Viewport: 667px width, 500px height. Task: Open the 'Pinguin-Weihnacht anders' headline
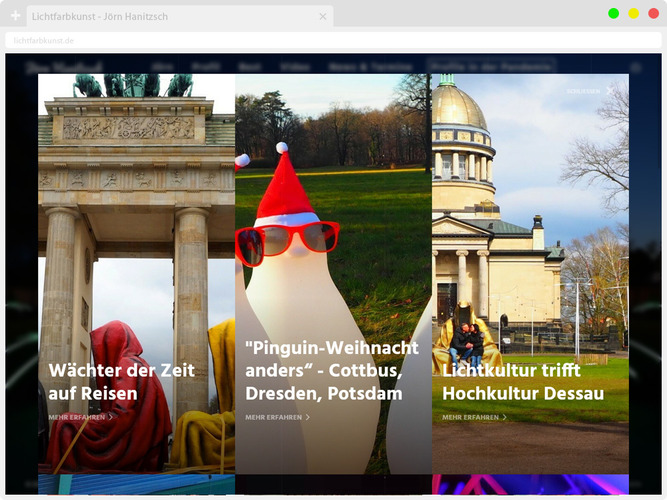point(331,370)
